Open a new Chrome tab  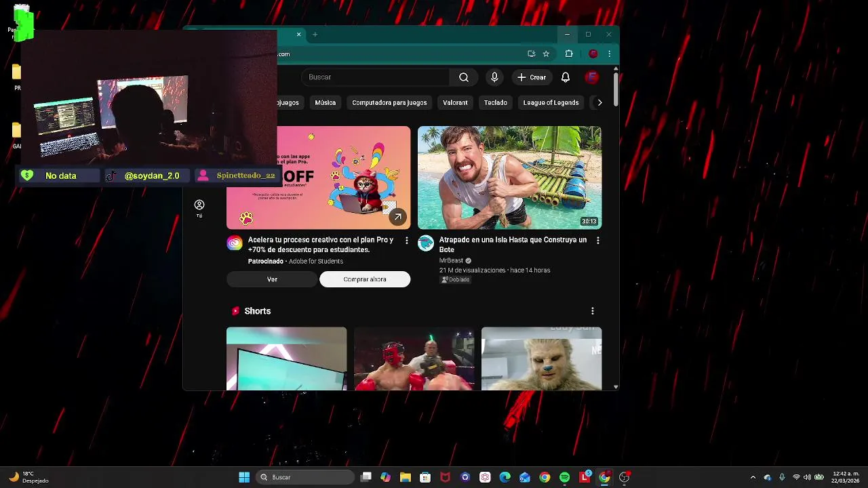point(315,35)
